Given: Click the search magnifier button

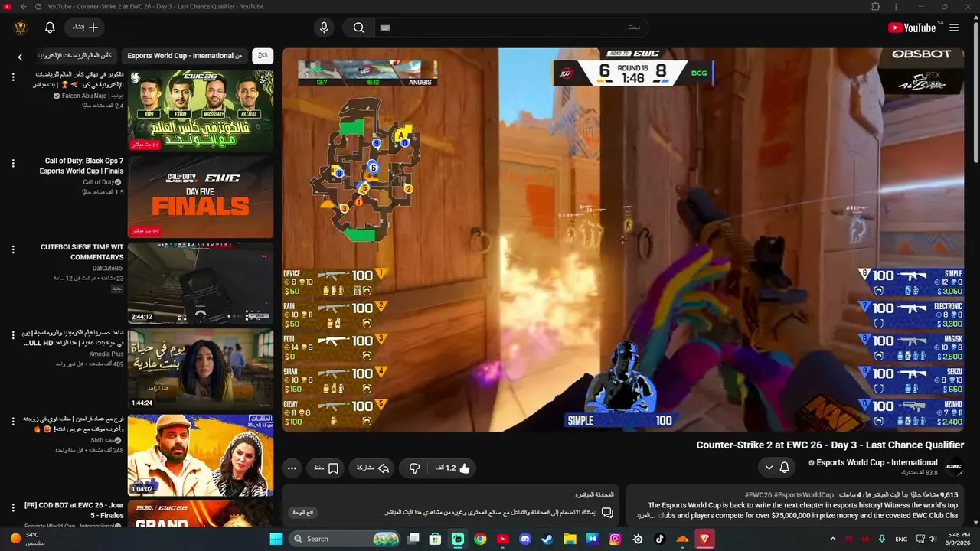Looking at the screenshot, I should click(358, 28).
